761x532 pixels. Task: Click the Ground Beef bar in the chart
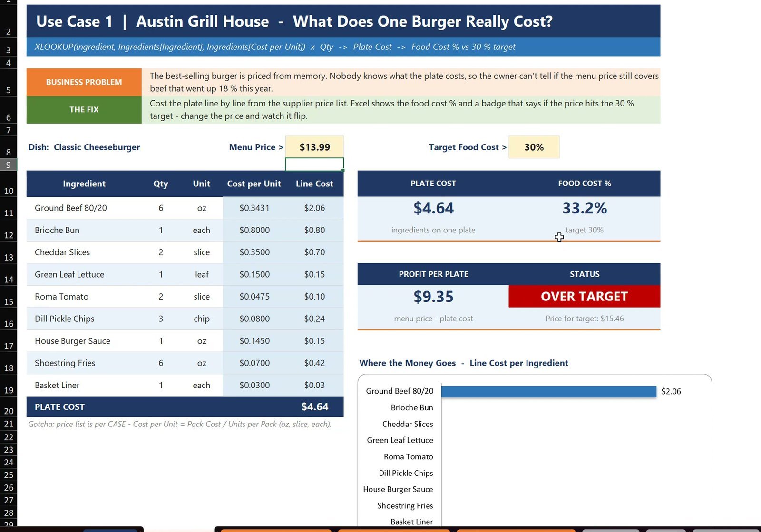[x=548, y=391]
